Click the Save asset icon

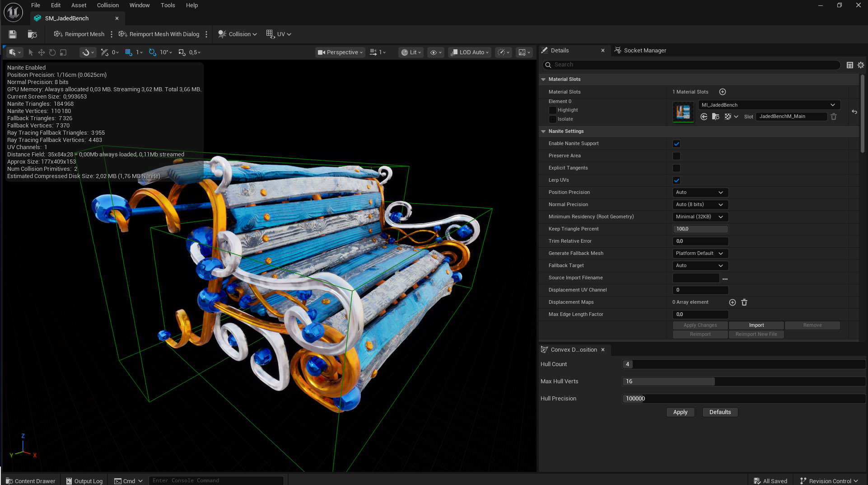13,34
